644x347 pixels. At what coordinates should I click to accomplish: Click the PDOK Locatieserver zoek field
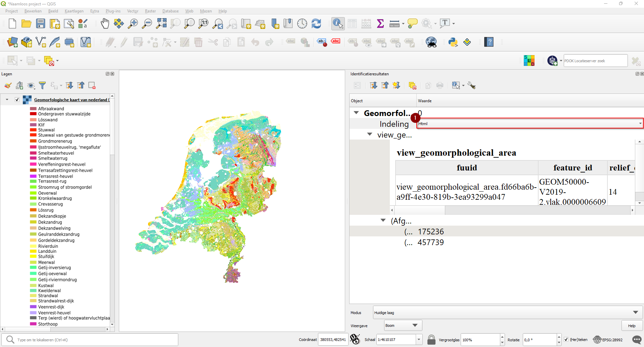click(595, 61)
